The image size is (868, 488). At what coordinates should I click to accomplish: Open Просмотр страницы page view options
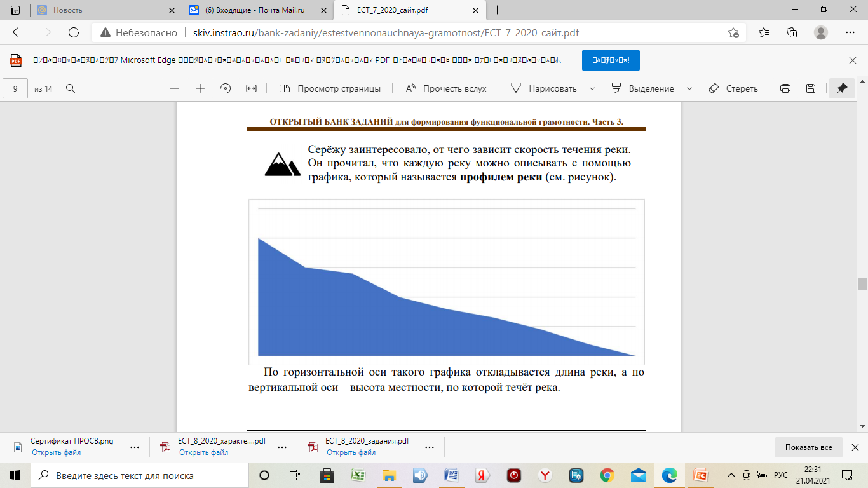tap(330, 88)
